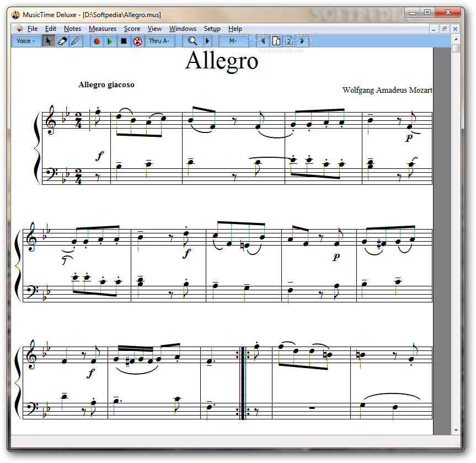Open the Notes menu

(x=73, y=29)
